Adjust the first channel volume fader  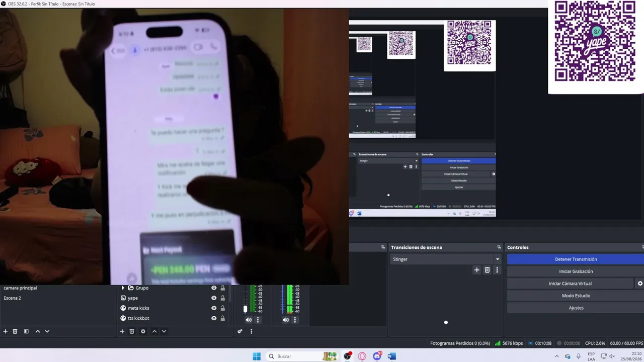pyautogui.click(x=246, y=309)
